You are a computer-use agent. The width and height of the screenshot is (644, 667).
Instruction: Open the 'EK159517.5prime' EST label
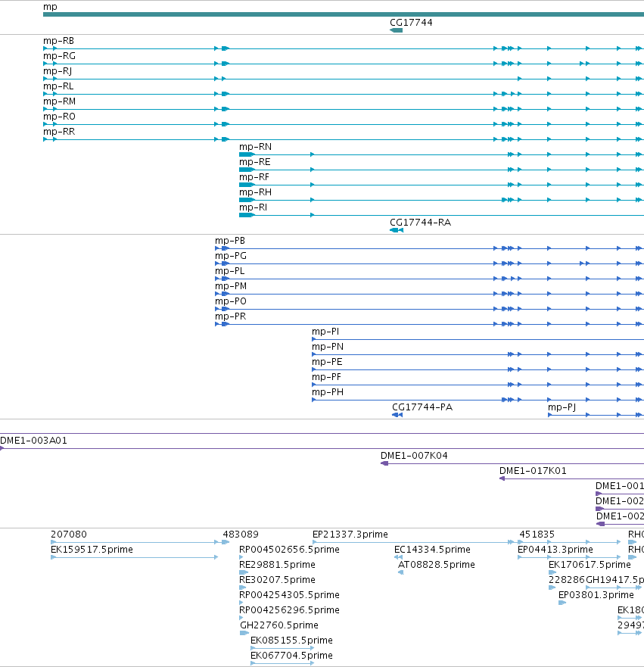click(x=92, y=550)
